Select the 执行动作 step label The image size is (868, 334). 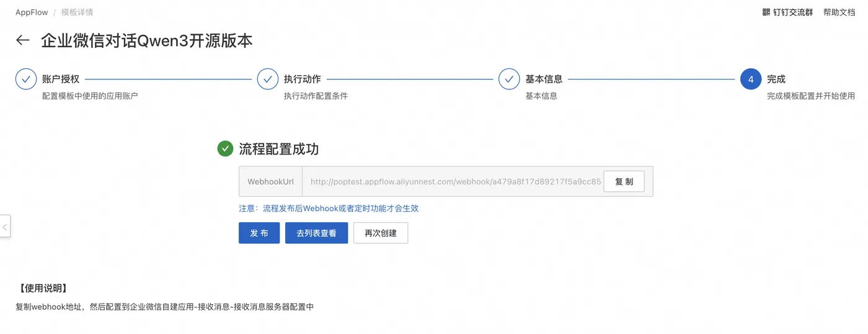click(303, 79)
